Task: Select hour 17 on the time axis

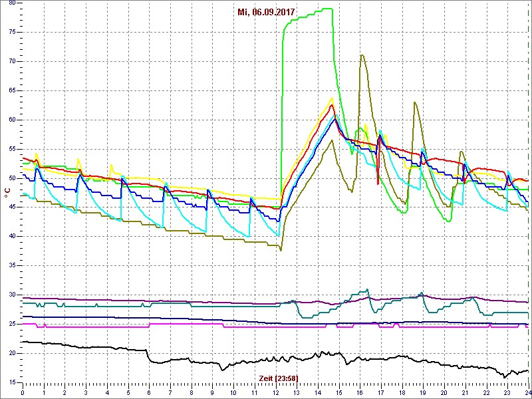Action: [381, 392]
